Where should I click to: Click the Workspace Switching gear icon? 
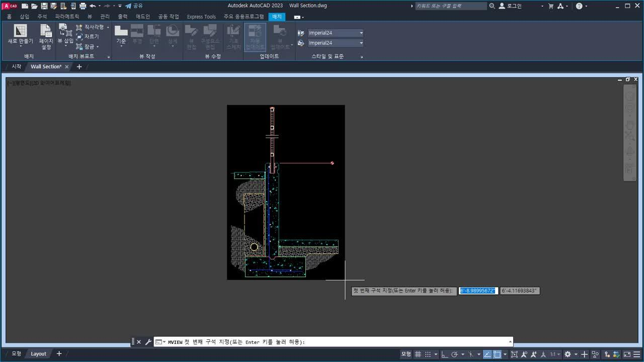pyautogui.click(x=568, y=354)
